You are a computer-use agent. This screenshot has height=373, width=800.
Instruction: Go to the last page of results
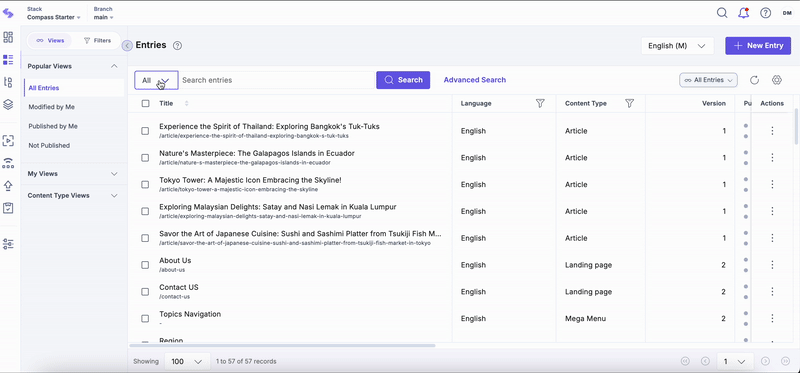(786, 361)
